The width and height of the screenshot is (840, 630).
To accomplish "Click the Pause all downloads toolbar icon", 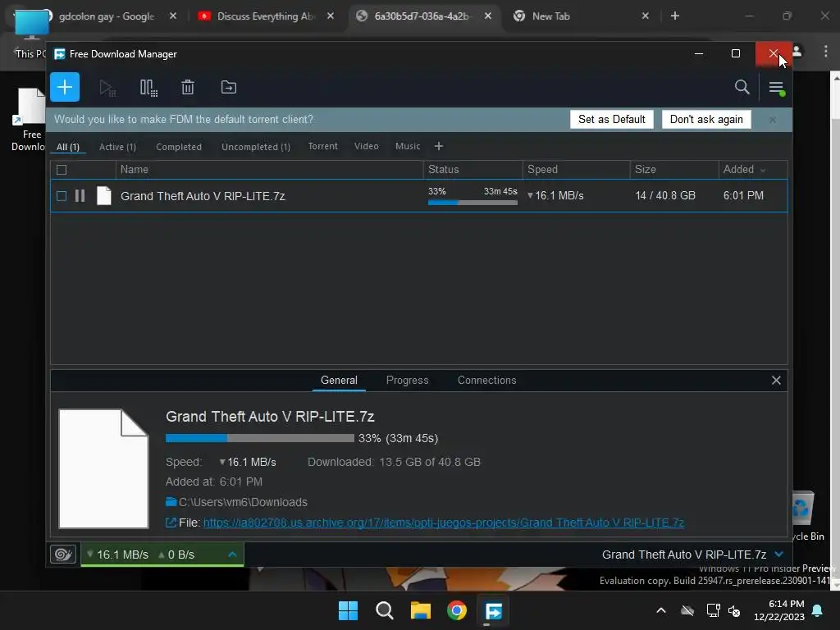I will coord(148,87).
